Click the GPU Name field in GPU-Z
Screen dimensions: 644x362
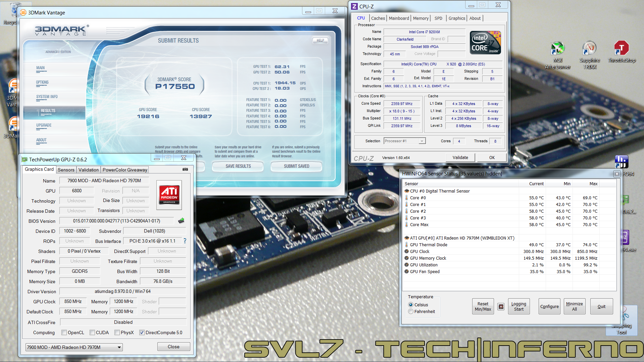coord(104,180)
